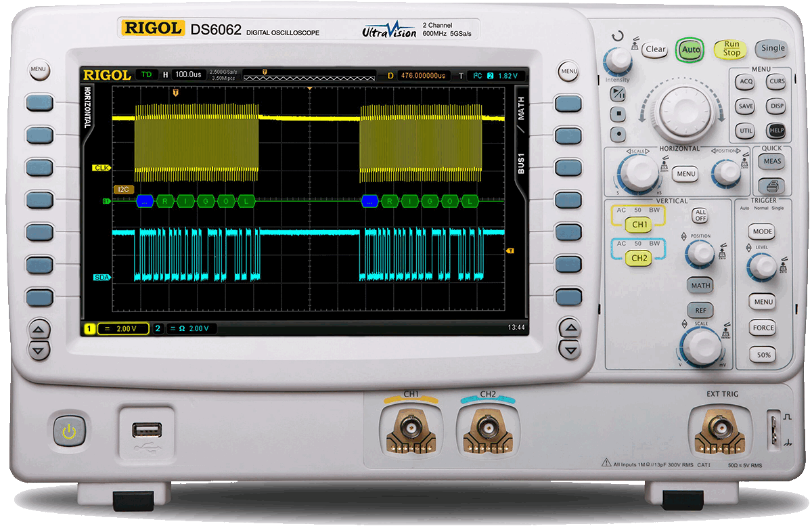Open the ACQ acquisition menu

[x=745, y=82]
